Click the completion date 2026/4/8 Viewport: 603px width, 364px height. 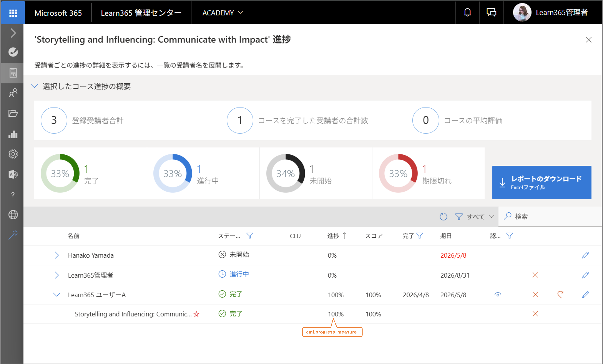tap(416, 295)
